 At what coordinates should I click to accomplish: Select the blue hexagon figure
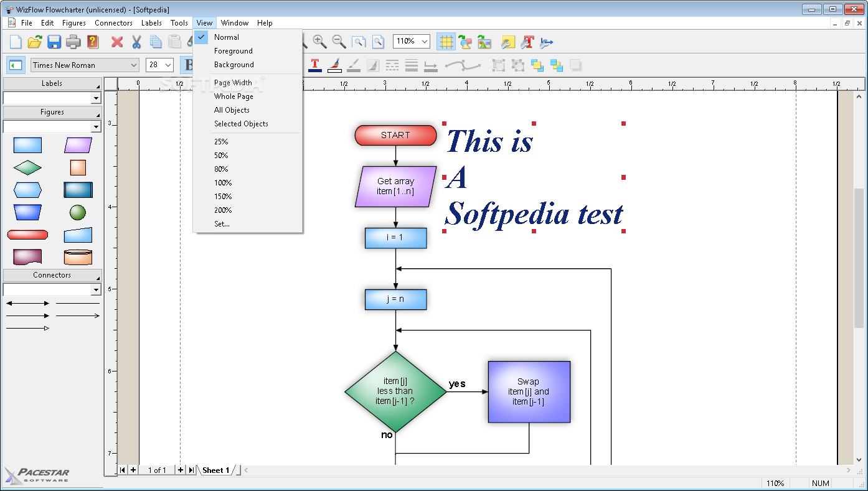click(x=27, y=190)
